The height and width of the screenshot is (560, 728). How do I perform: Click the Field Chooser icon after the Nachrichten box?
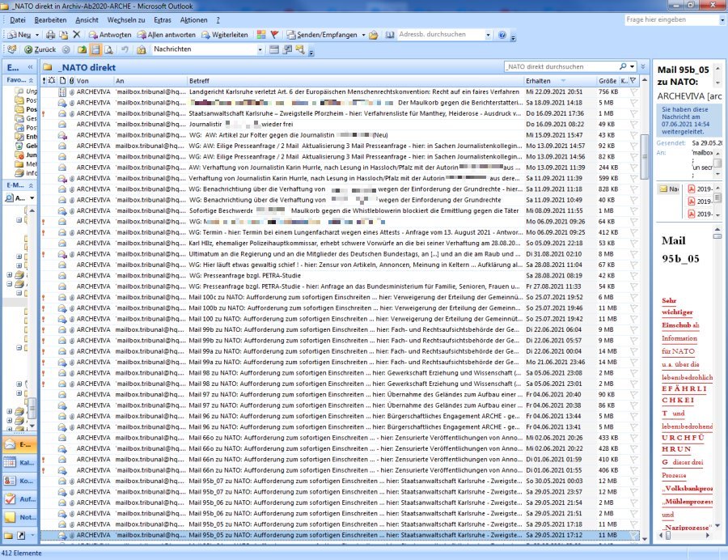click(274, 49)
